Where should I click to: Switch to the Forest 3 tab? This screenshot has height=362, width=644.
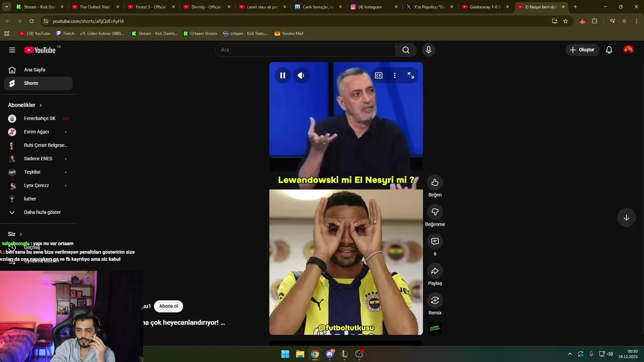pyautogui.click(x=151, y=7)
